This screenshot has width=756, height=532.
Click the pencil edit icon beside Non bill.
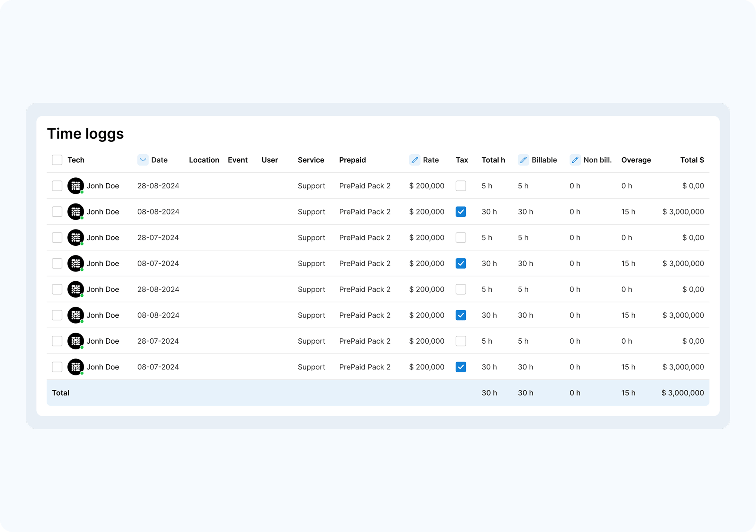(x=575, y=160)
